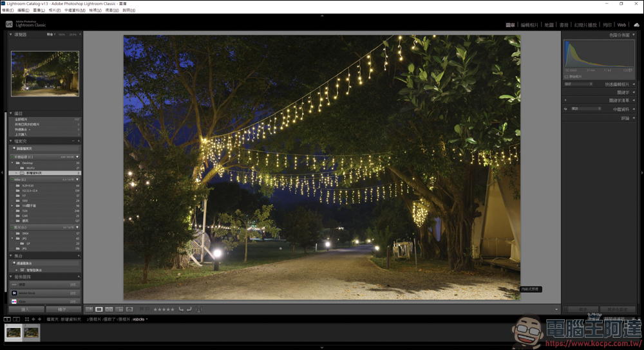
Task: Open the 本機磁碟 (C:) volume dropdown
Action: (77, 157)
